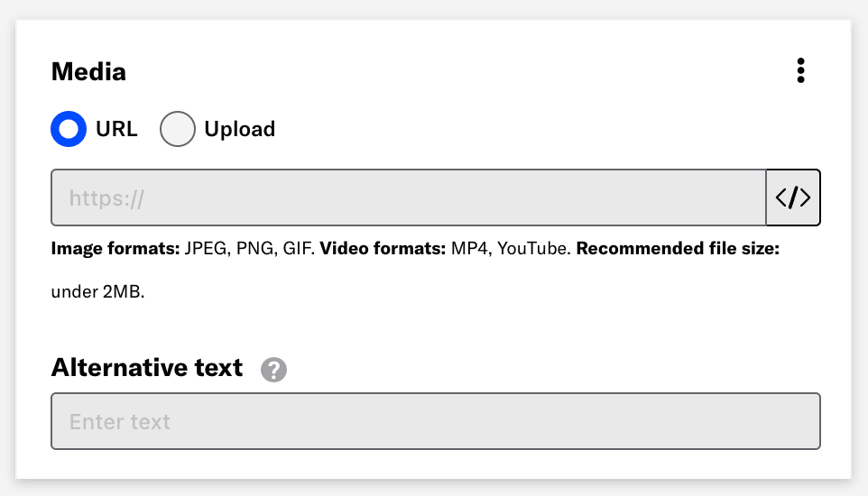Viewport: 868px width, 496px height.
Task: Click the bold Video formats label
Action: coord(382,249)
